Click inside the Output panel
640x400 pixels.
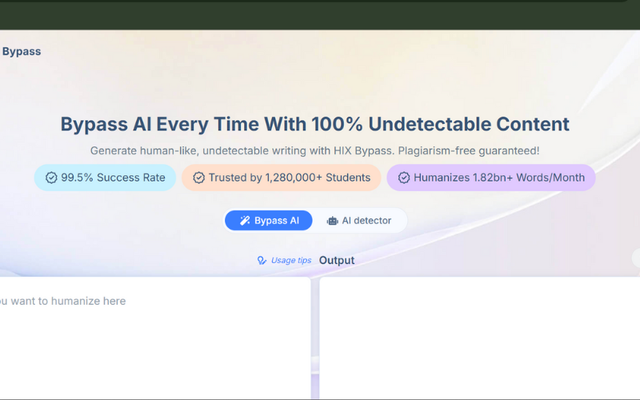pos(480,338)
